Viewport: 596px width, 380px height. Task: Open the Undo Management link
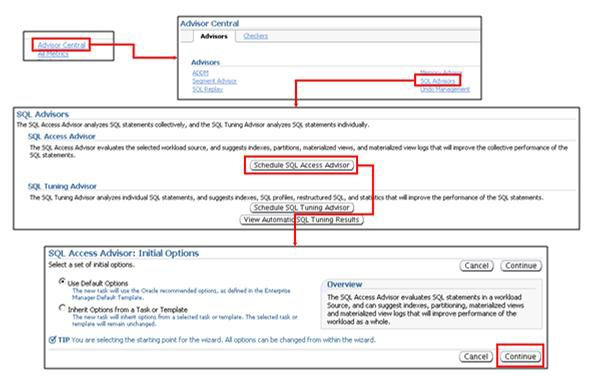coord(445,89)
